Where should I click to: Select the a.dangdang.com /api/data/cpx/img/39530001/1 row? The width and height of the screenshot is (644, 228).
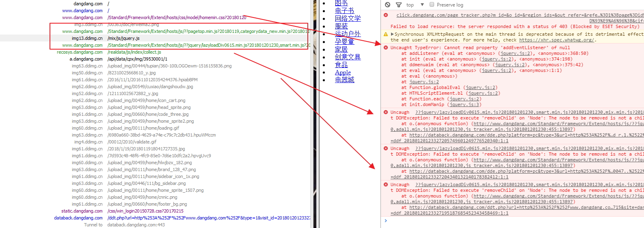[x=155, y=59]
